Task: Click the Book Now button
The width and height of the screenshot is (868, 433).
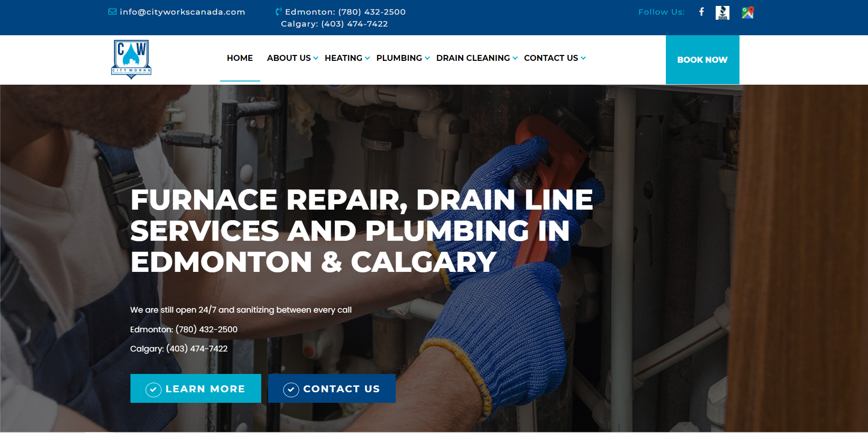Action: [702, 60]
